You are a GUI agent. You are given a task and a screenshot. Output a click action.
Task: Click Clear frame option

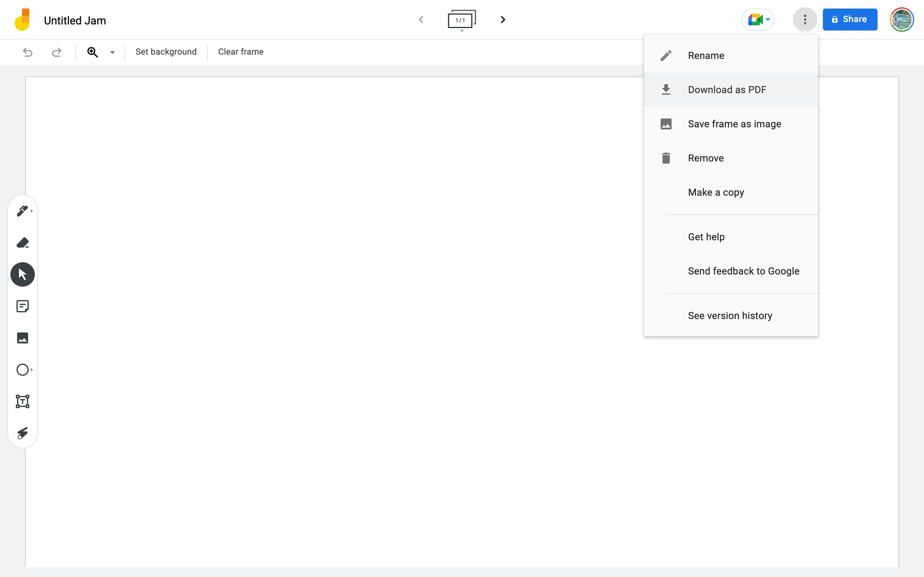241,52
